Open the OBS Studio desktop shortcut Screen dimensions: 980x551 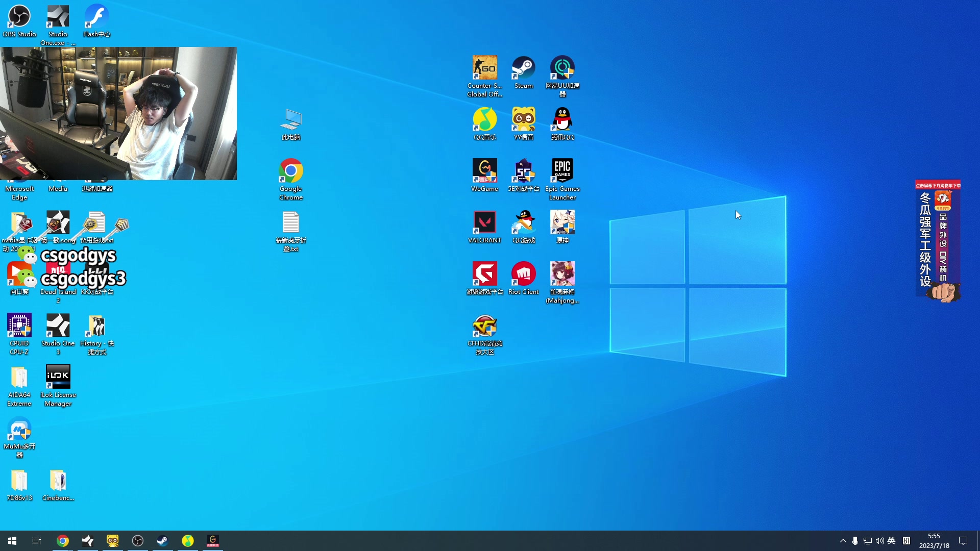click(x=19, y=21)
